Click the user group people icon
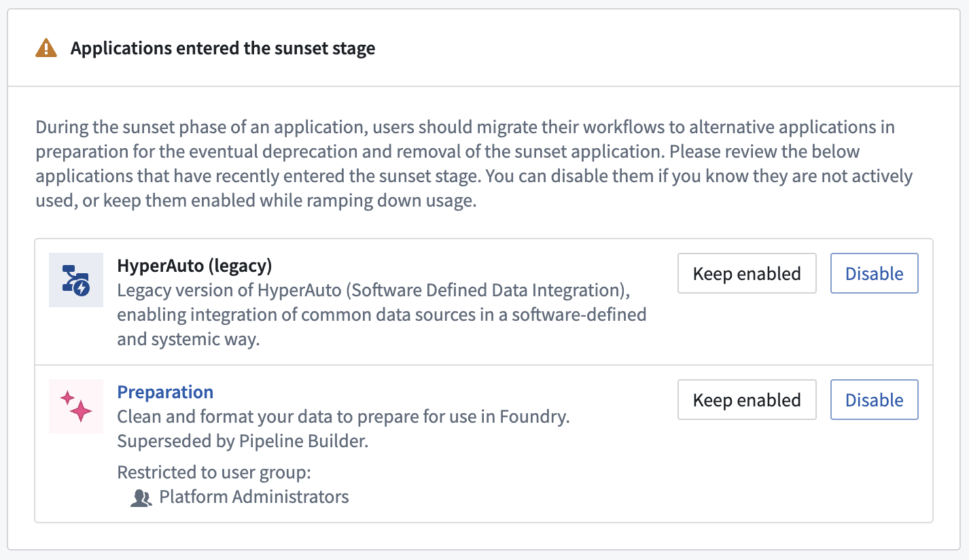969x560 pixels. [x=141, y=498]
